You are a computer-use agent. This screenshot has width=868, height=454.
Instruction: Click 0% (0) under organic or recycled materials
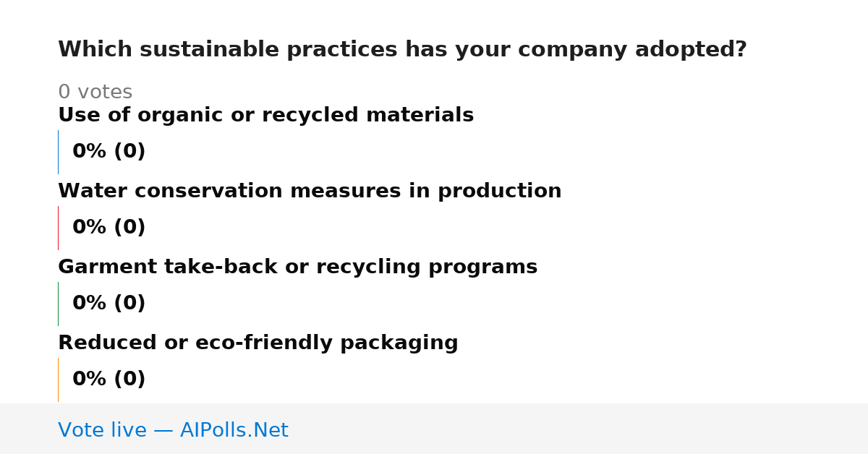point(109,152)
